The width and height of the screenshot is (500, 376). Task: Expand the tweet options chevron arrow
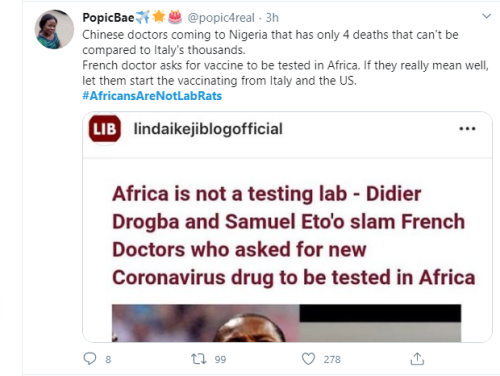coord(487,16)
